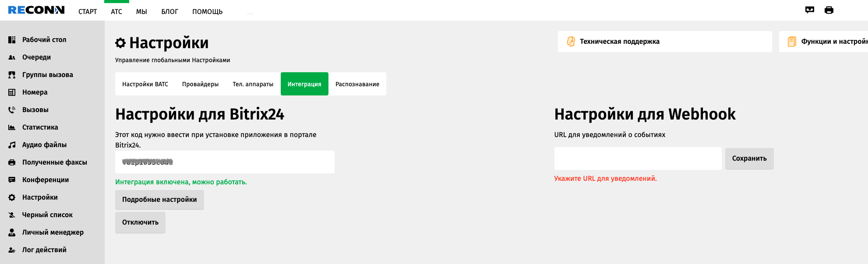
Task: Open Полученные факсы in the sidebar
Action: [55, 162]
